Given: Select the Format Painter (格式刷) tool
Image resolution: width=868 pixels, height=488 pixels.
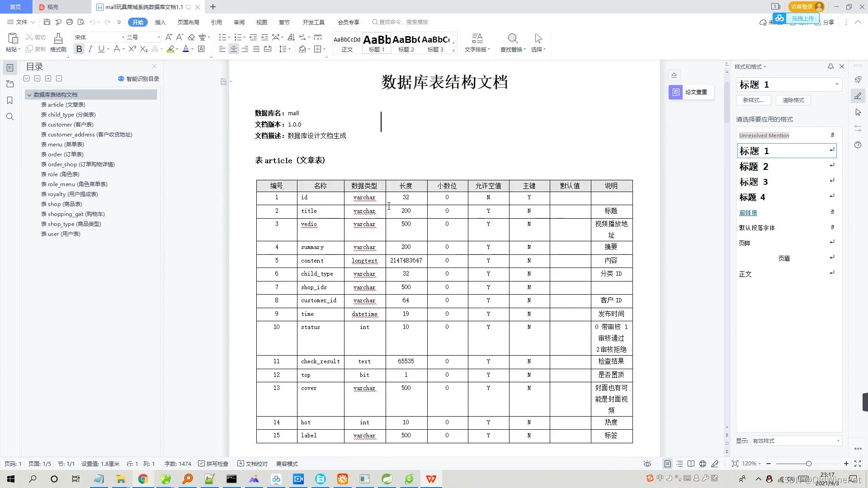Looking at the screenshot, I should (58, 43).
